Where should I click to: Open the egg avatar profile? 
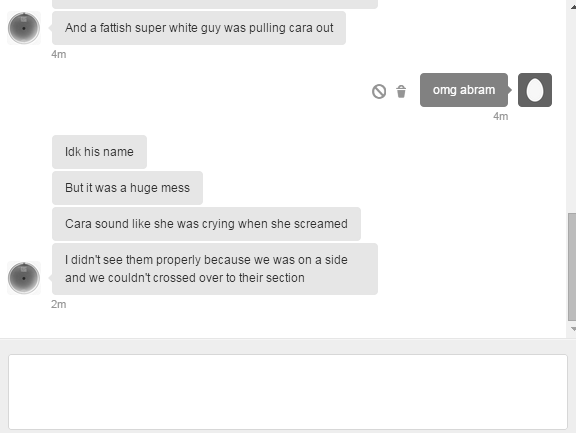[x=535, y=90]
